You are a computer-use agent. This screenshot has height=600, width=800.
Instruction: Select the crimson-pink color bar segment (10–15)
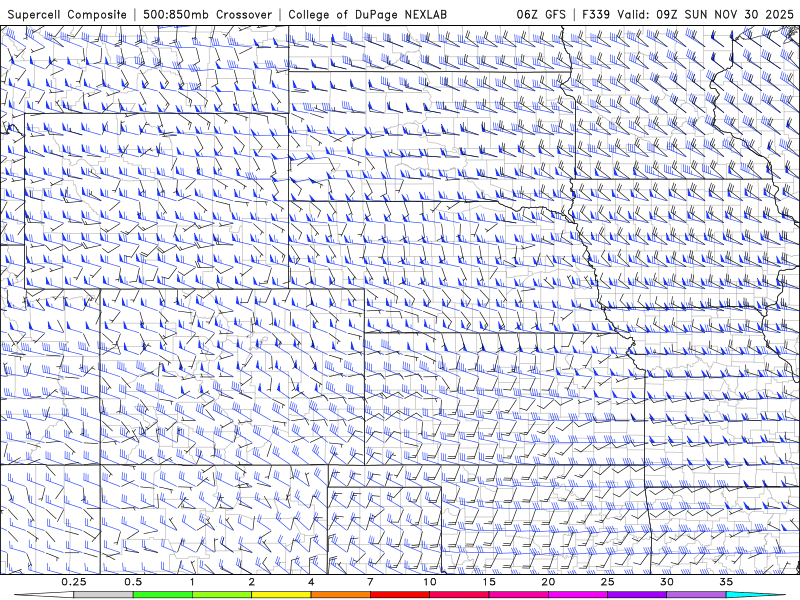(459, 595)
